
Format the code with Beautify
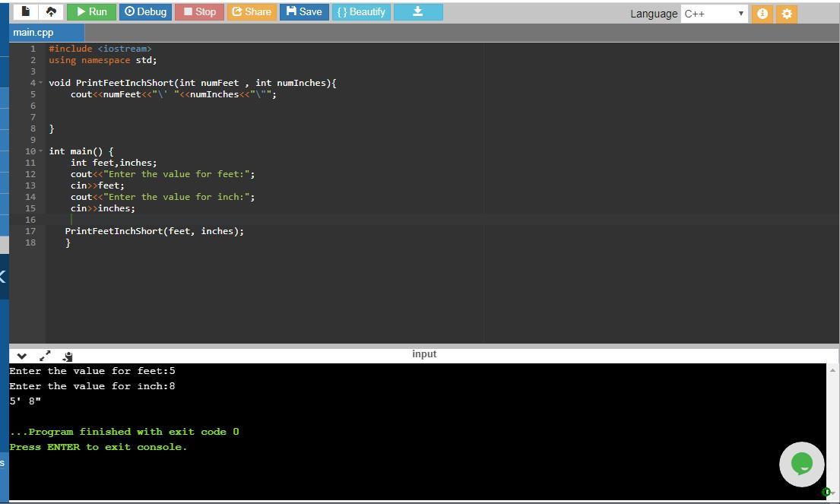[x=361, y=11]
